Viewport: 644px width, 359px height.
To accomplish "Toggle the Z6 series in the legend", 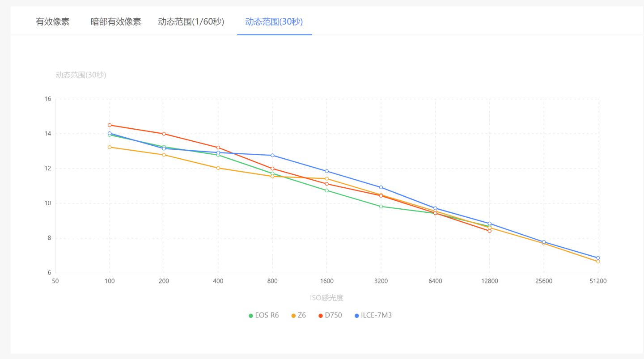I will (x=299, y=315).
